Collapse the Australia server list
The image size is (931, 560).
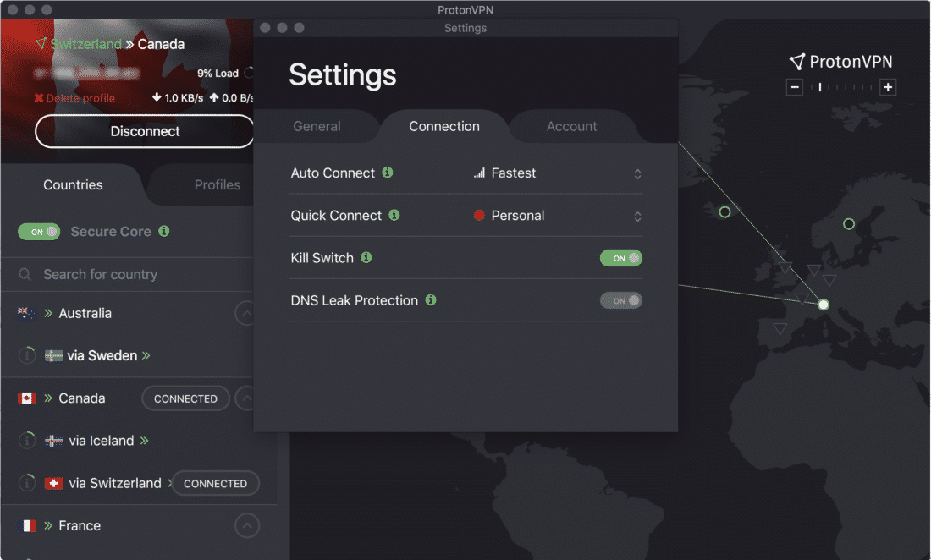pyautogui.click(x=245, y=313)
